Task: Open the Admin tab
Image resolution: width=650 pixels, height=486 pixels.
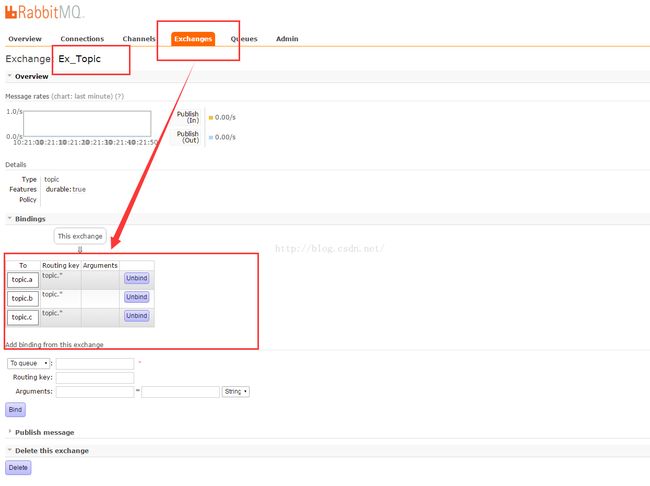Action: [x=287, y=39]
